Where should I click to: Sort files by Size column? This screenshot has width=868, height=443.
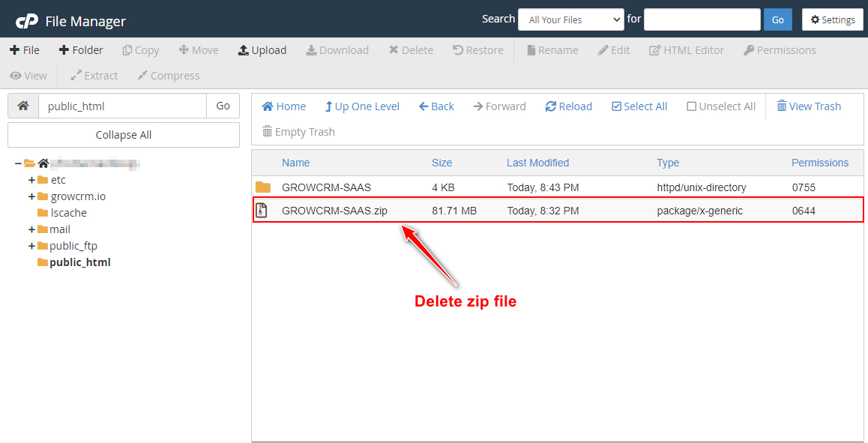click(x=441, y=163)
